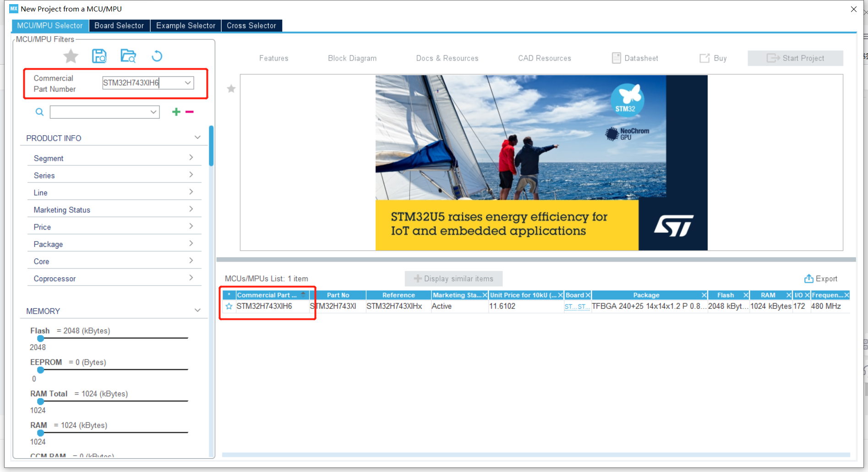Image resolution: width=868 pixels, height=472 pixels.
Task: Sort by Commercial Part column arrow
Action: tap(303, 295)
